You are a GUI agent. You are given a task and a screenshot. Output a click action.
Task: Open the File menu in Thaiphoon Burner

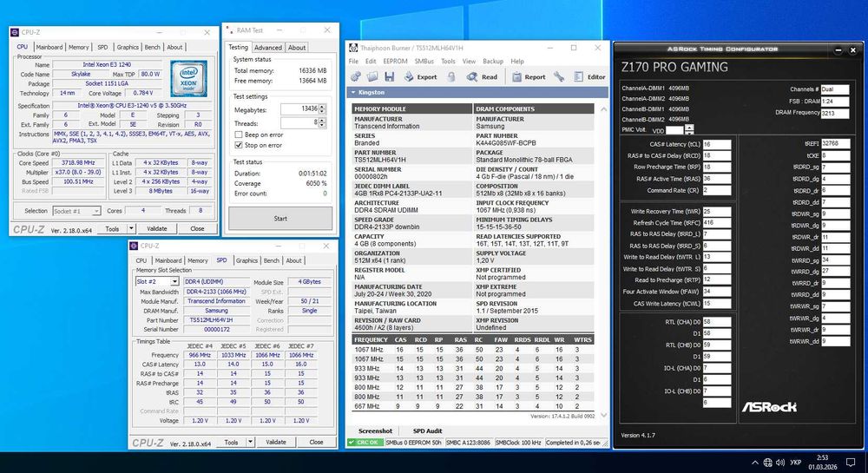[354, 62]
